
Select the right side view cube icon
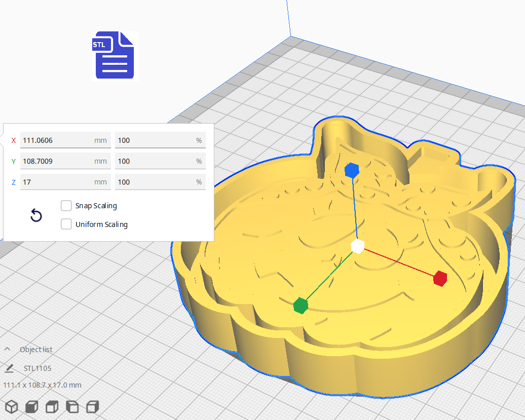tap(92, 407)
